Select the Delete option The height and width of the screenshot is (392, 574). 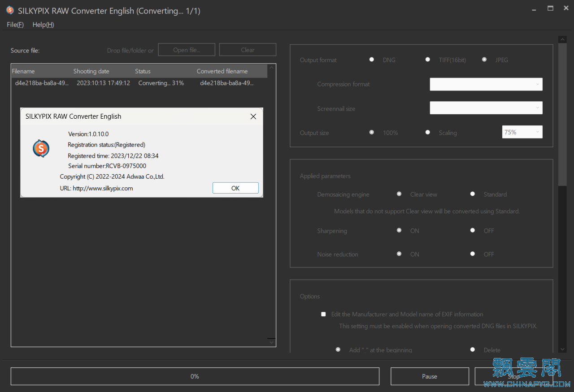(x=473, y=349)
